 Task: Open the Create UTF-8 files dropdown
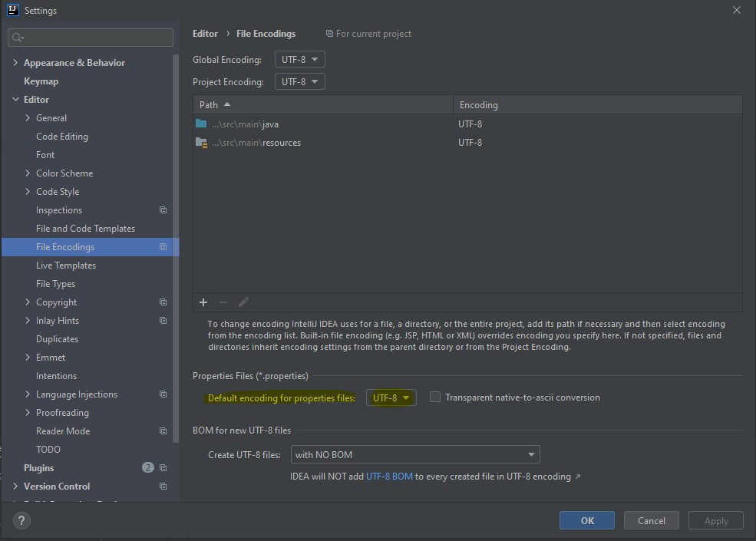tap(414, 454)
